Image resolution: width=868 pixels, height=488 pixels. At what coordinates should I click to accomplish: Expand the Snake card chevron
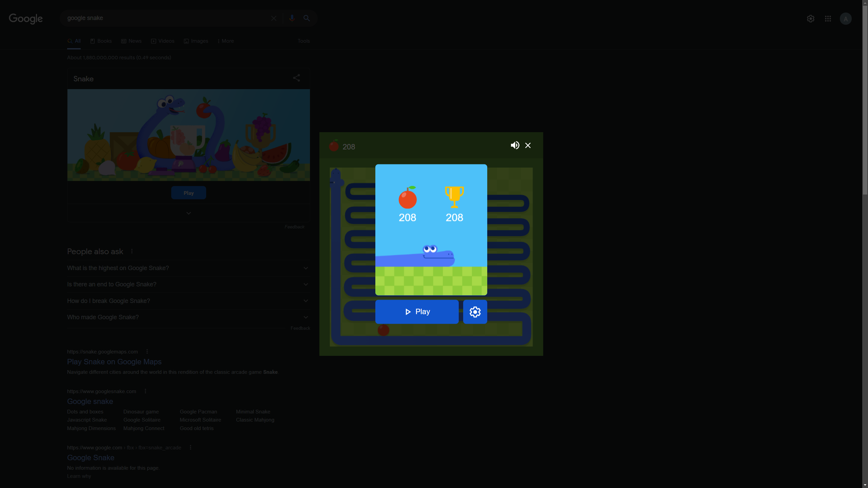point(189,213)
